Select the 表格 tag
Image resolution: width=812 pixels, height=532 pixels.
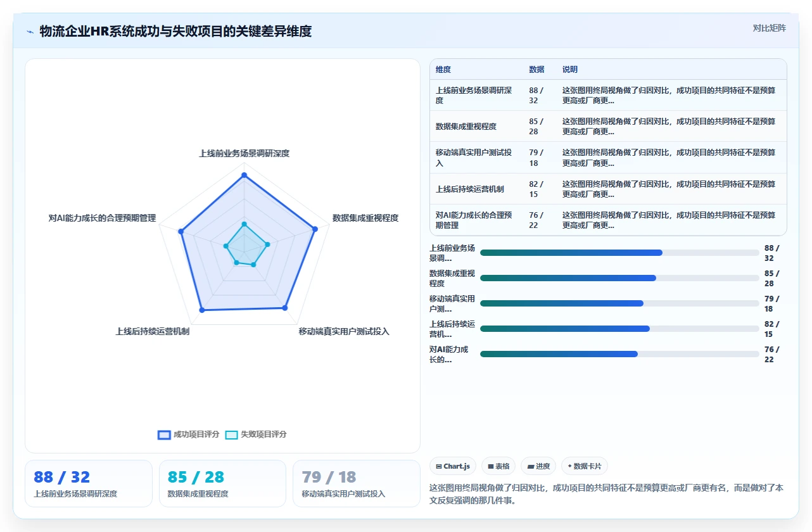click(x=498, y=466)
